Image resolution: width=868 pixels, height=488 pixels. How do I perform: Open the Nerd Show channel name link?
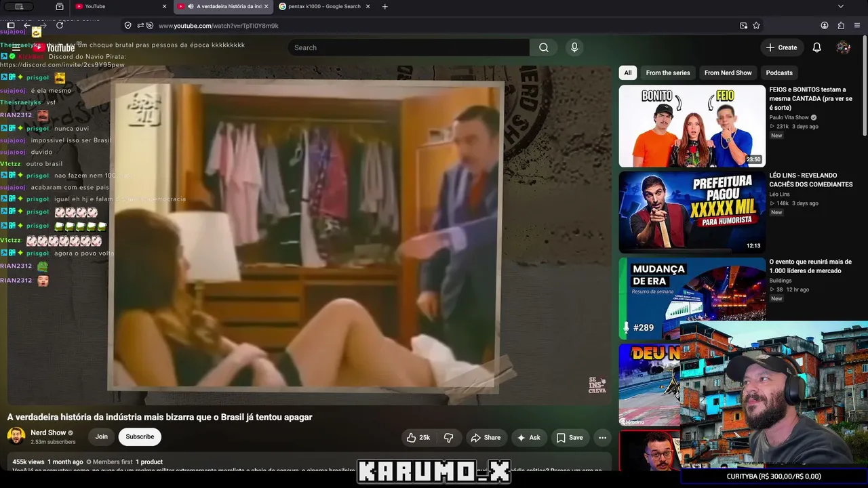48,433
